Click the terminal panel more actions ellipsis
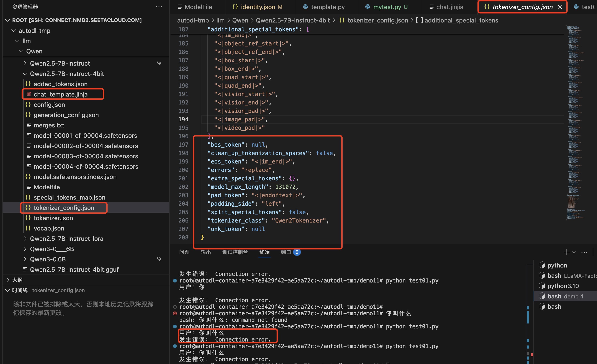 pos(584,252)
